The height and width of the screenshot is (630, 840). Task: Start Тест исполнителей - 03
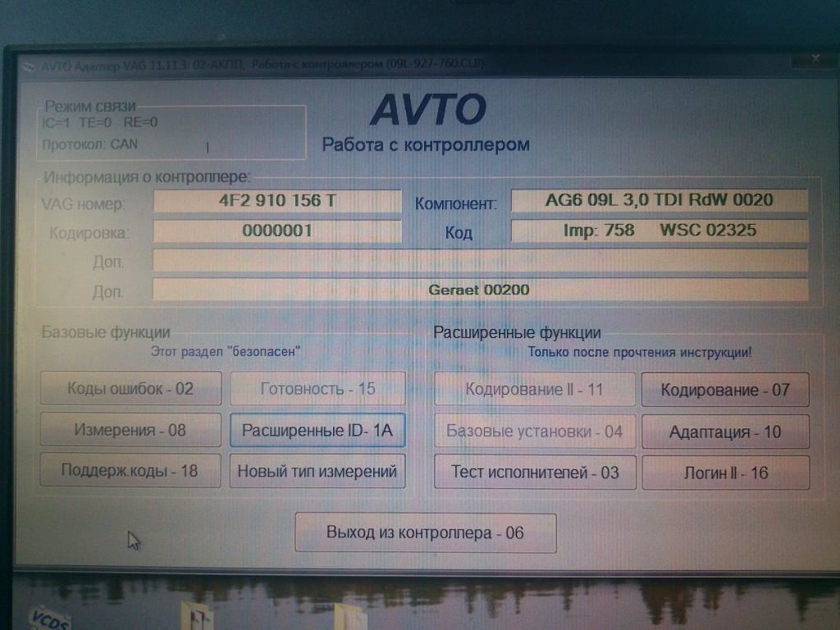point(535,472)
